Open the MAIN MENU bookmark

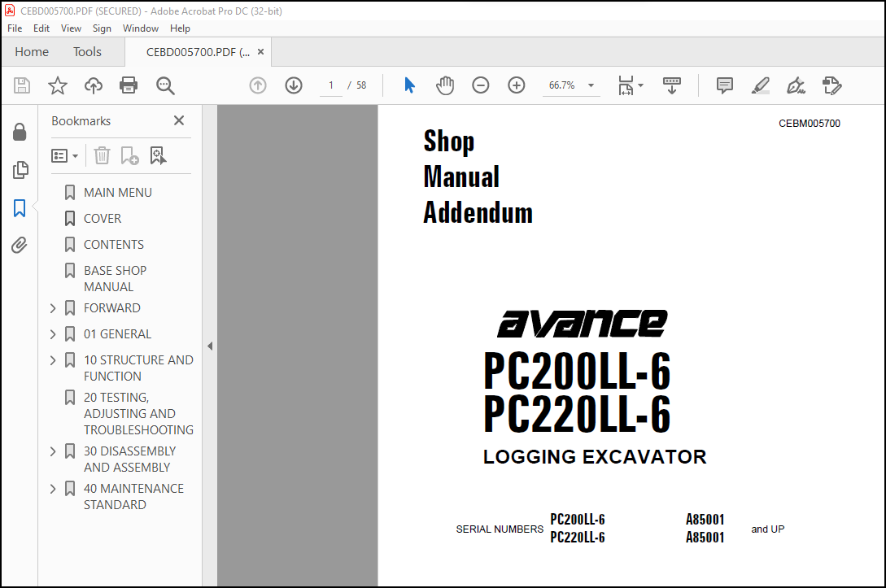click(x=117, y=193)
